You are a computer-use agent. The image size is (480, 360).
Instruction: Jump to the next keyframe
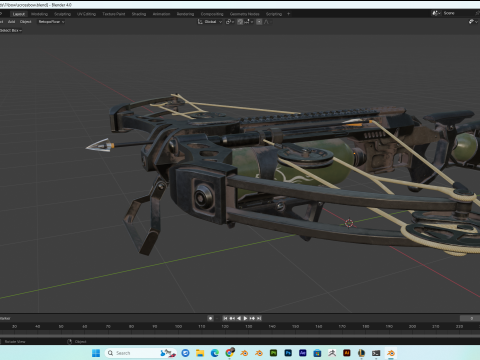[x=252, y=318]
